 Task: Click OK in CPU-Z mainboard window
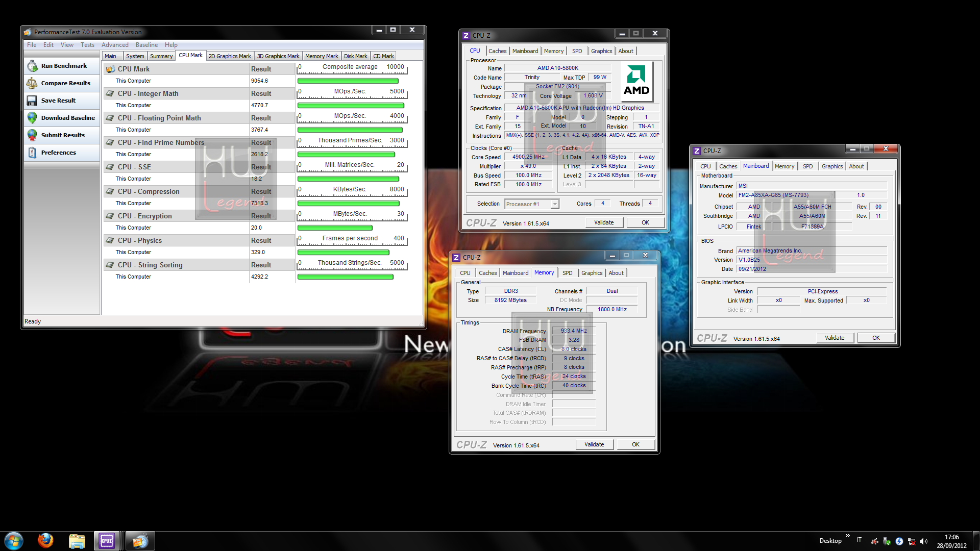876,338
